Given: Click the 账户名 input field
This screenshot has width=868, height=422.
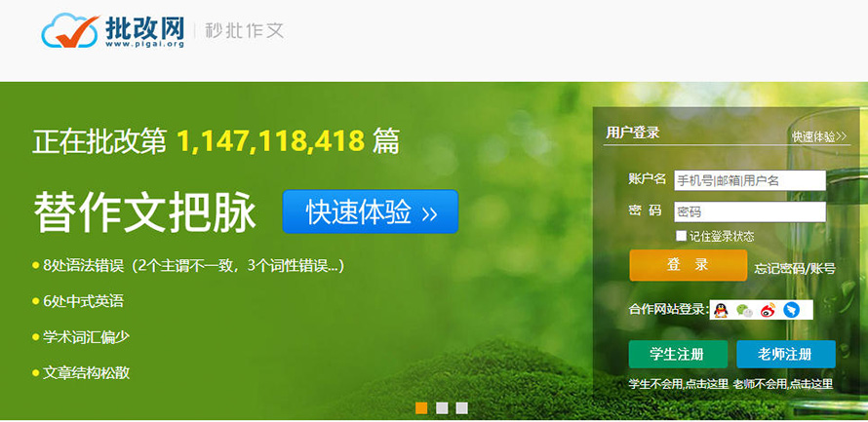Looking at the screenshot, I should point(750,180).
